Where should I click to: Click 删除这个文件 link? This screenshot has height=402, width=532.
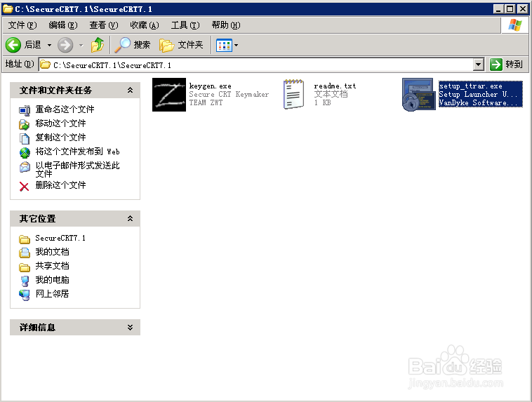point(61,185)
